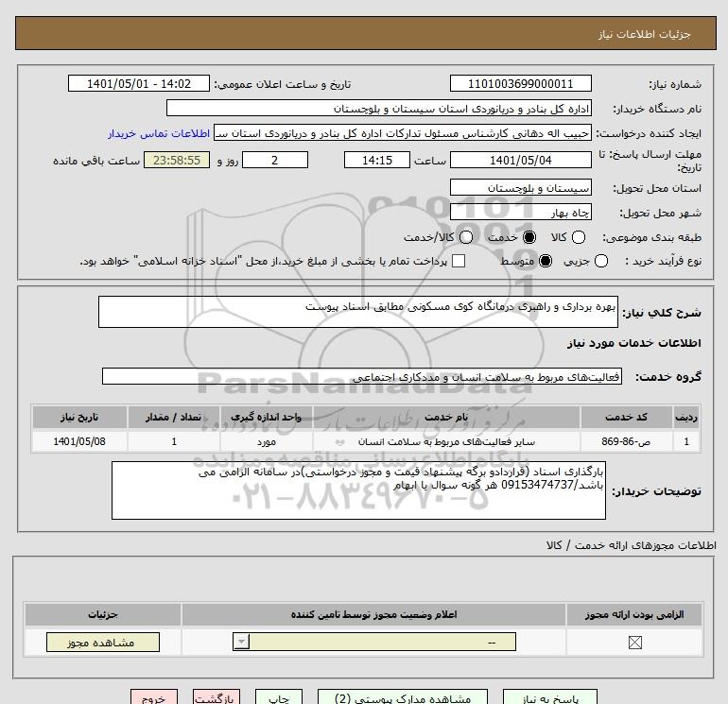The height and width of the screenshot is (704, 728).
Task: Tick the Islamic treasury bonds payment checkbox
Action: pos(459,261)
